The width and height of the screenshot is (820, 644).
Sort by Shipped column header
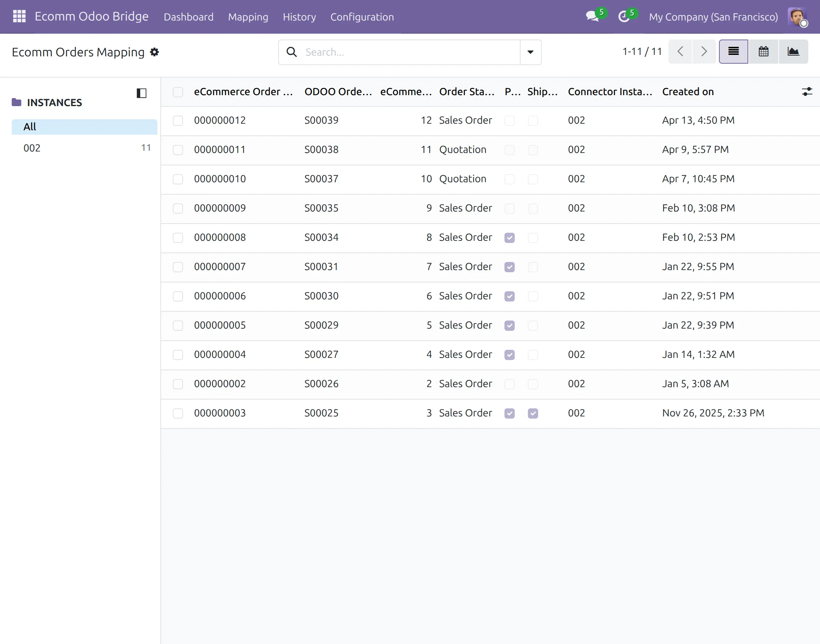543,91
